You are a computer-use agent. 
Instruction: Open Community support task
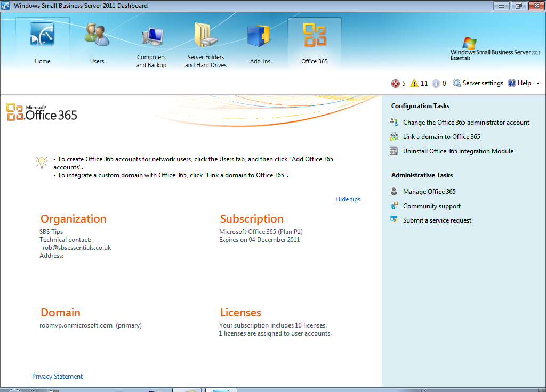click(x=431, y=206)
